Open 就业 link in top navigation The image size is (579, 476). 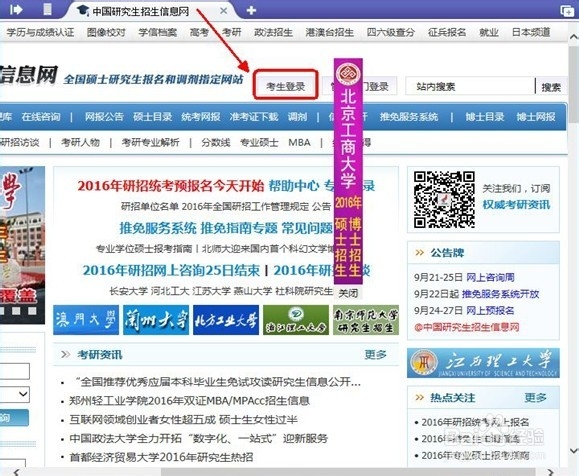(x=489, y=32)
